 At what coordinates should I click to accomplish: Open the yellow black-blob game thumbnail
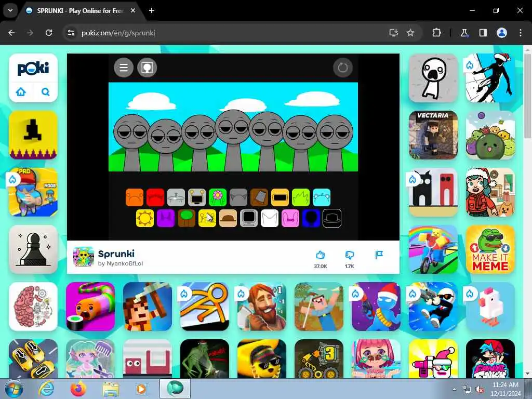33,135
